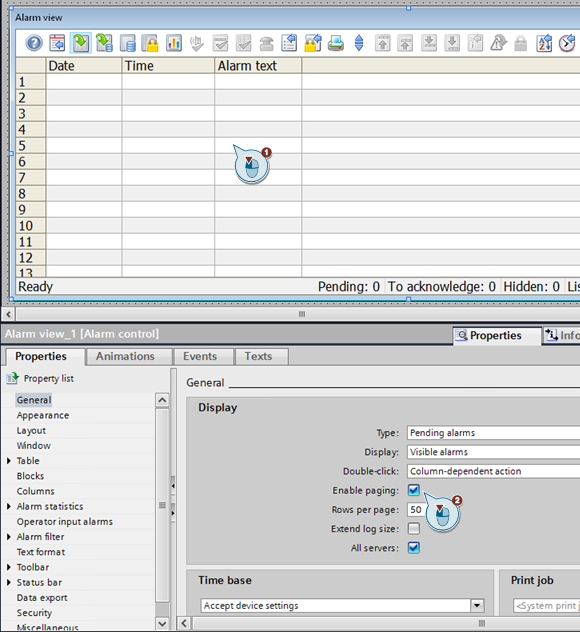Click the property list scroll-up arrow
The height and width of the screenshot is (632, 580).
pos(162,400)
